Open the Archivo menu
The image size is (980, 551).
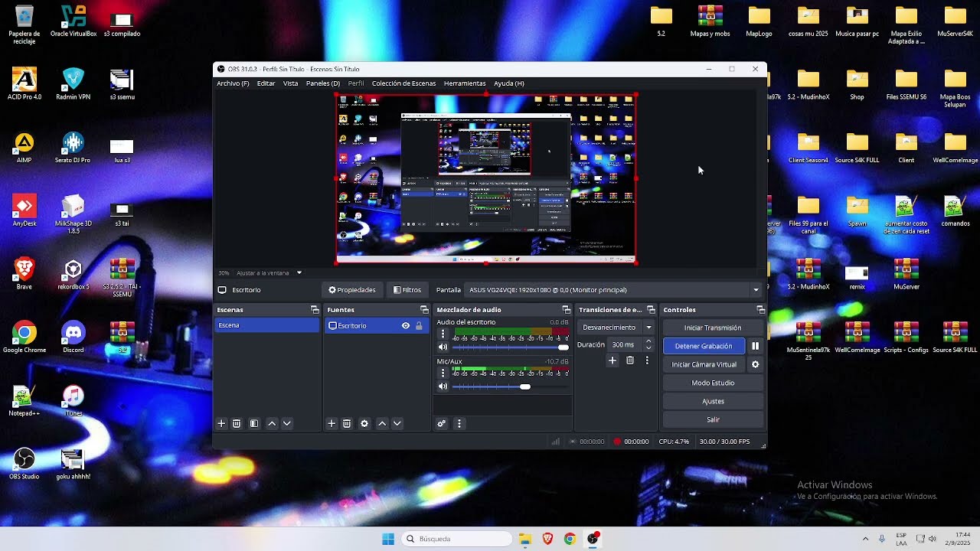pyautogui.click(x=233, y=83)
